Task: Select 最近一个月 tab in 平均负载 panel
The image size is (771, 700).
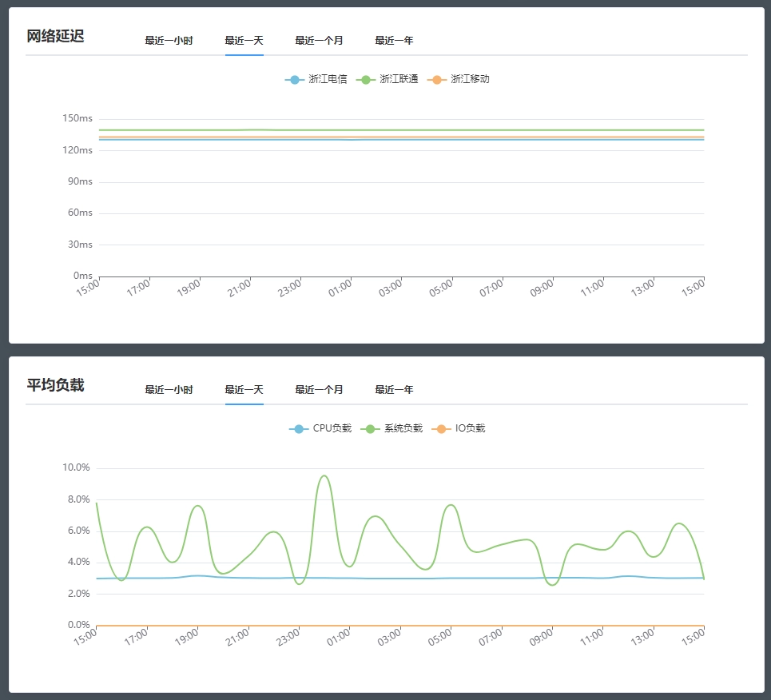Action: [x=319, y=390]
